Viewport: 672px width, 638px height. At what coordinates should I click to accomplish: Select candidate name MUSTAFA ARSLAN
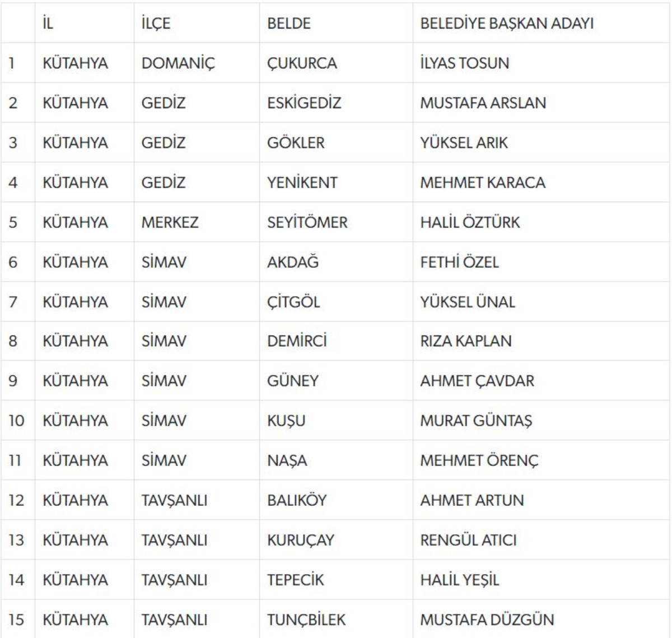(483, 103)
